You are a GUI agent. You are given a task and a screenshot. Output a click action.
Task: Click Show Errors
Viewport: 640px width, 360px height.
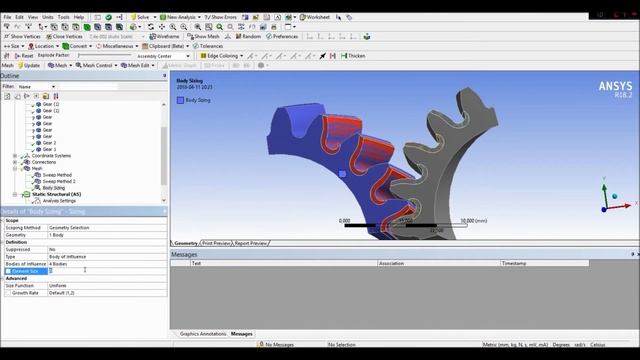point(221,17)
